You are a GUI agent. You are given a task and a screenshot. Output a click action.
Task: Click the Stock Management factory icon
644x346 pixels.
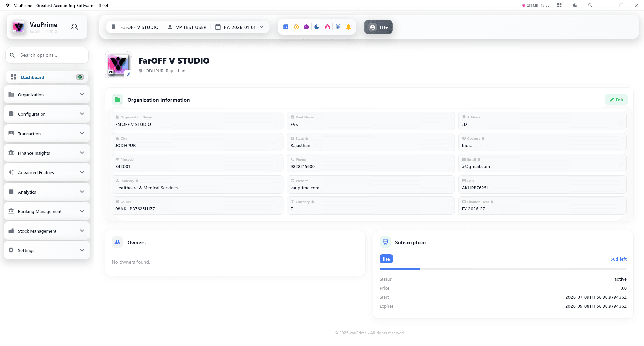click(11, 231)
